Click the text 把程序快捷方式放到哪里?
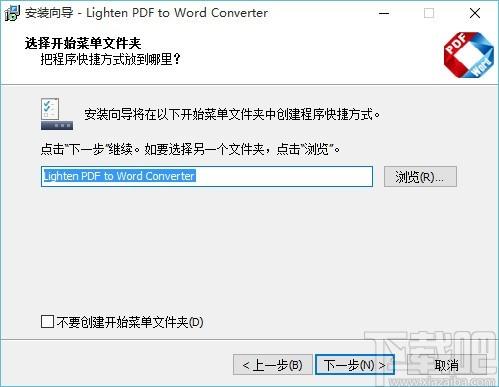This screenshot has height=387, width=499. click(x=110, y=59)
